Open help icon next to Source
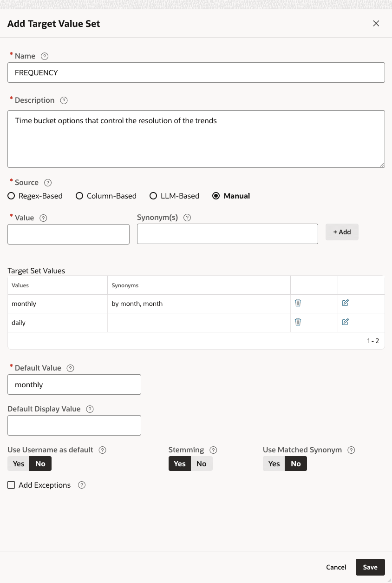392x583 pixels. click(x=48, y=183)
